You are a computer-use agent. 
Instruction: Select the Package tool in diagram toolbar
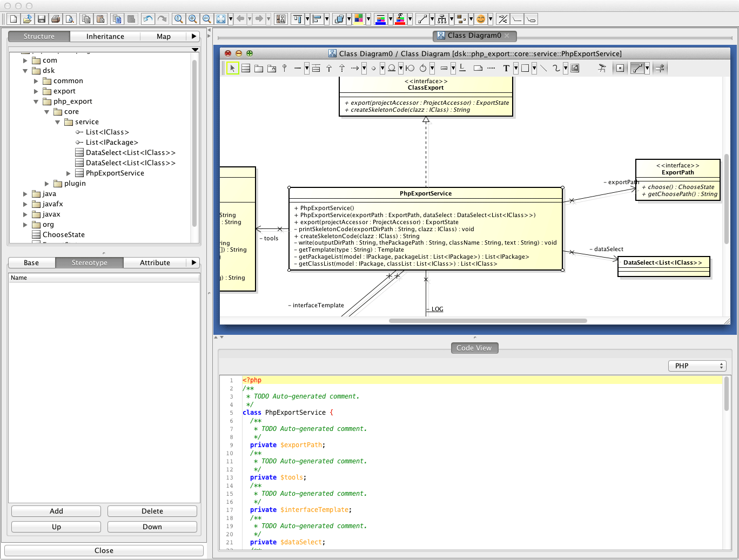click(259, 68)
